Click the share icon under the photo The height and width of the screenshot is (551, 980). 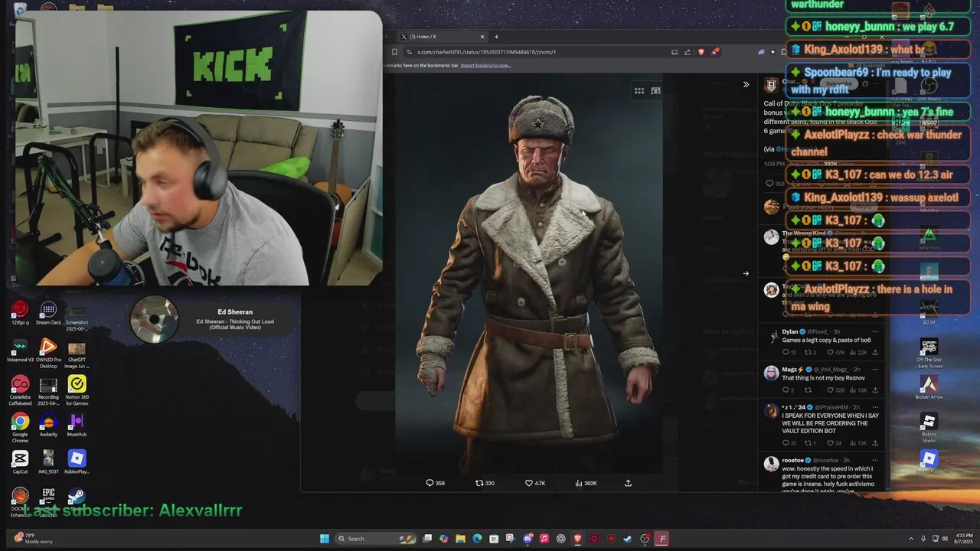pos(628,483)
